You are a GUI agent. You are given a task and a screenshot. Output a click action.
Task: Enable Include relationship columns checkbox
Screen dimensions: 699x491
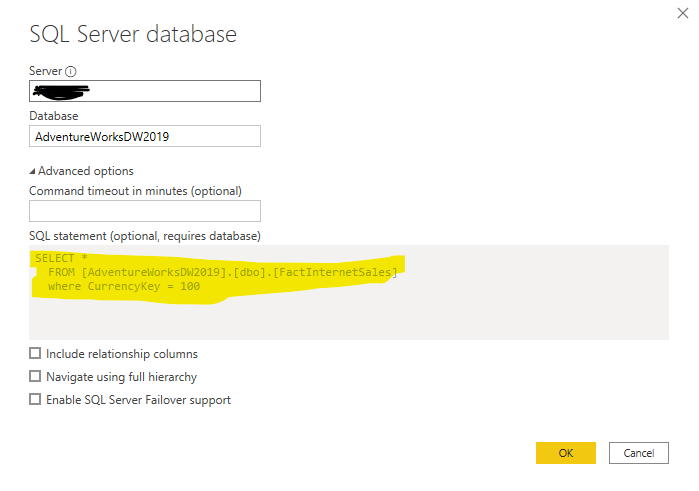click(35, 353)
